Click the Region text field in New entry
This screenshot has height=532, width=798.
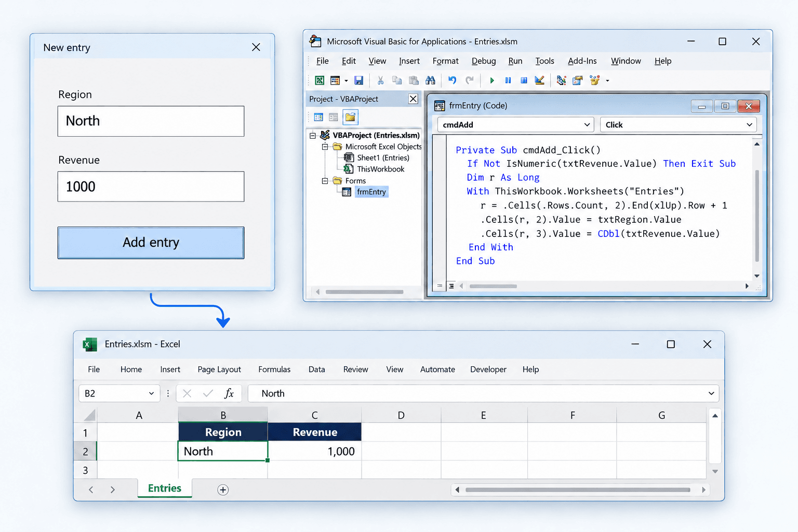pos(151,121)
